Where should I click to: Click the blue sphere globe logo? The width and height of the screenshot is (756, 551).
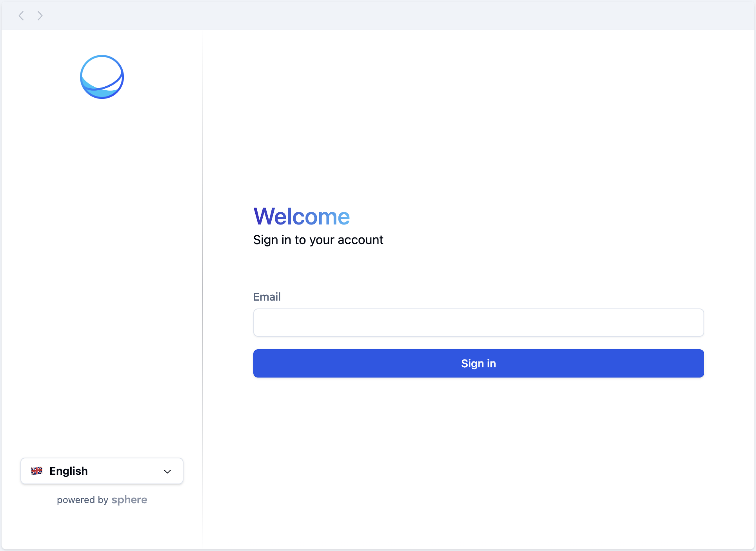[x=102, y=77]
